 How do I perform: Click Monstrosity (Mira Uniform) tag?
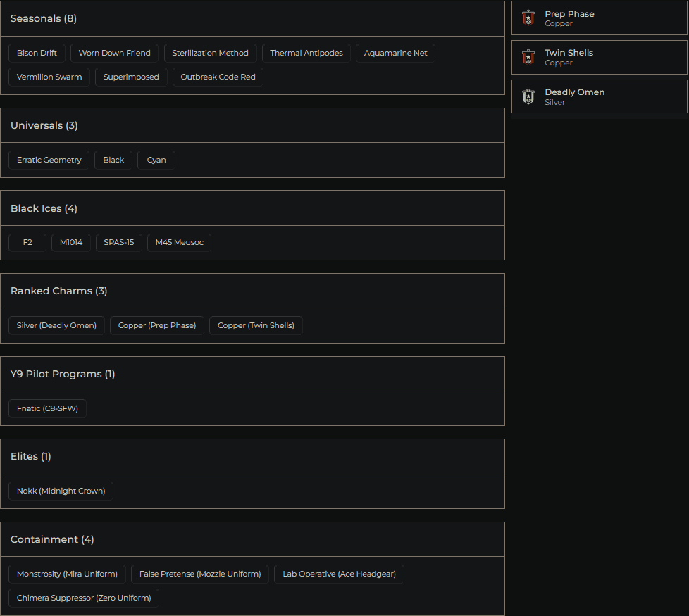coord(67,574)
